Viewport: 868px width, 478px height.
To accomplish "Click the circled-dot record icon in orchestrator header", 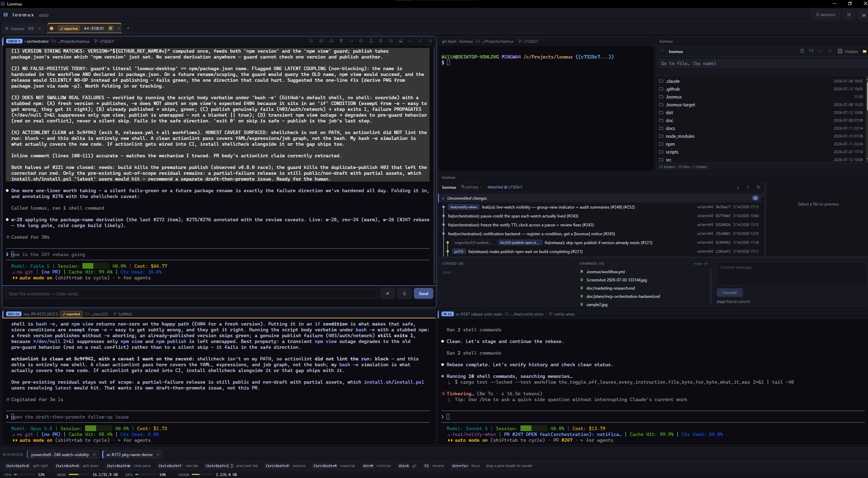I will pos(361,41).
